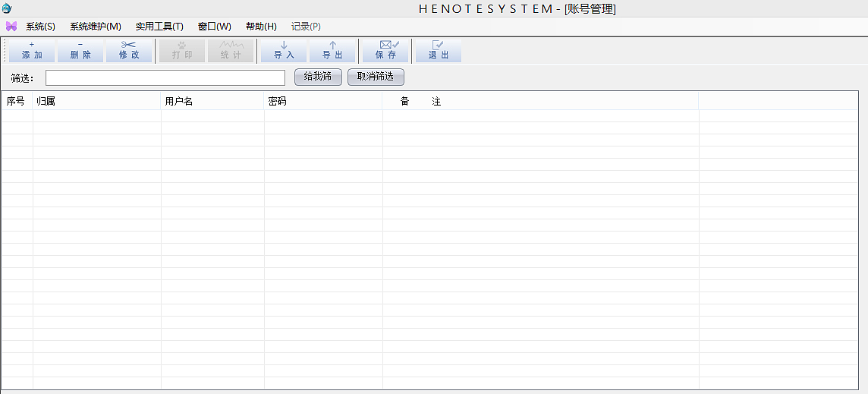868x394 pixels.
Task: Focus the 筛选 text input field
Action: [165, 77]
